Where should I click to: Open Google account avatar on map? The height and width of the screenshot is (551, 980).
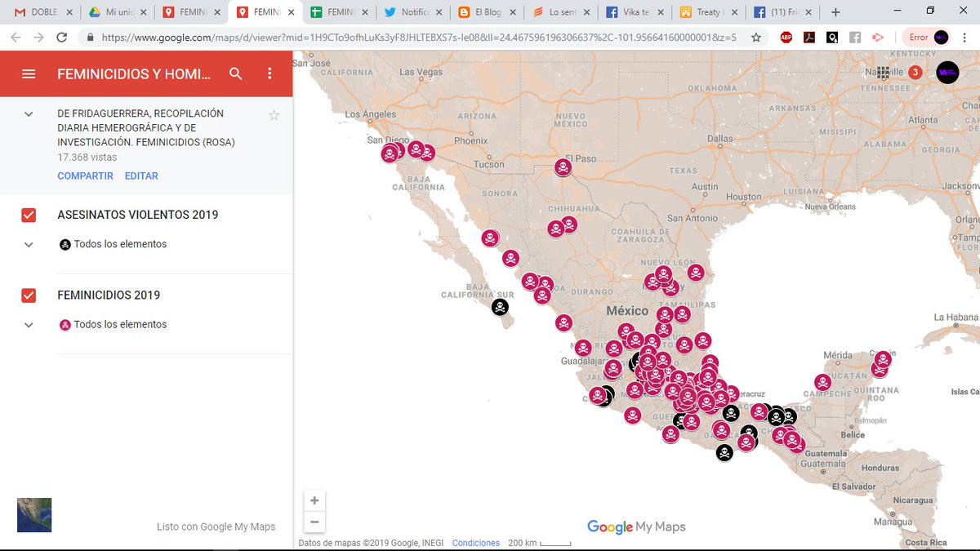point(947,73)
